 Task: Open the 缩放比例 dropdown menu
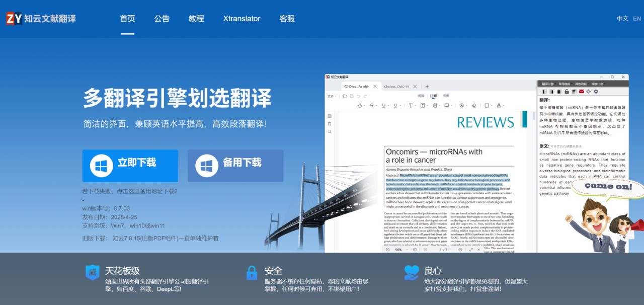598,84
